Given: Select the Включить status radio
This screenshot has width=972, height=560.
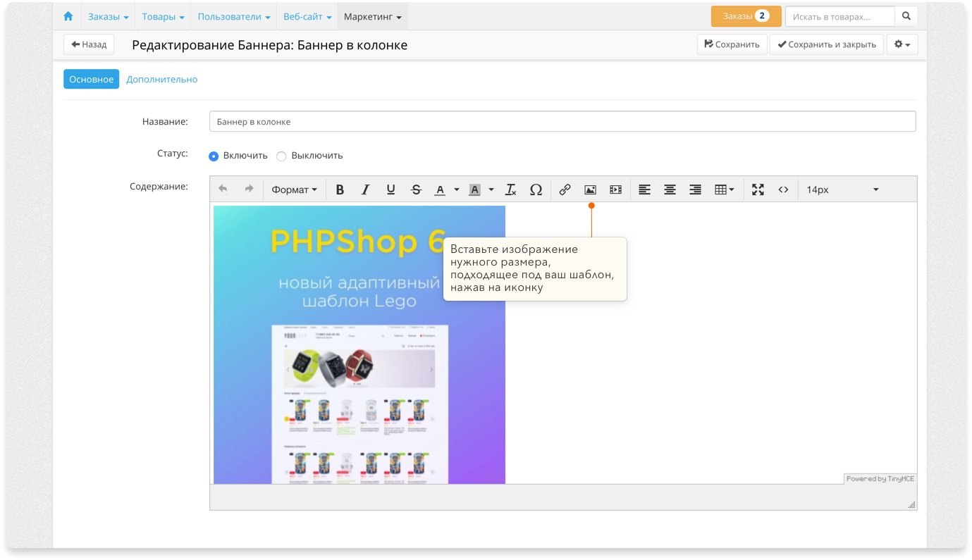Looking at the screenshot, I should 214,156.
